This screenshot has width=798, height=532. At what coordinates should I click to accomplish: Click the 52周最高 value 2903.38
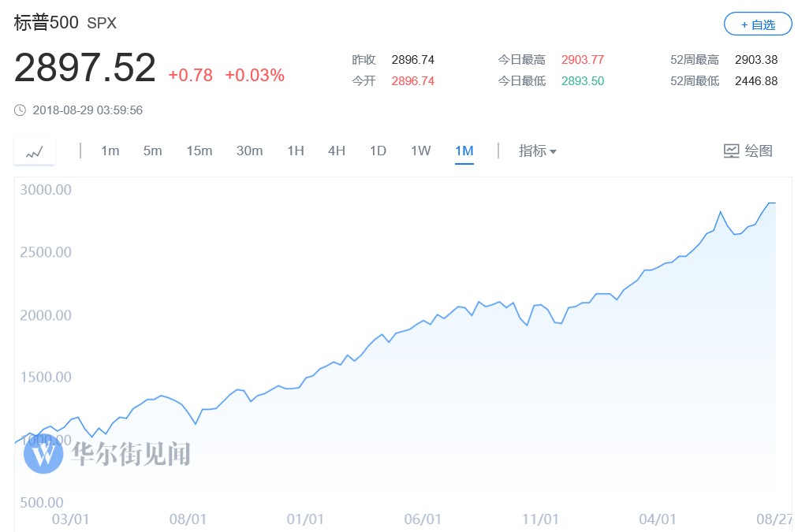(x=755, y=60)
